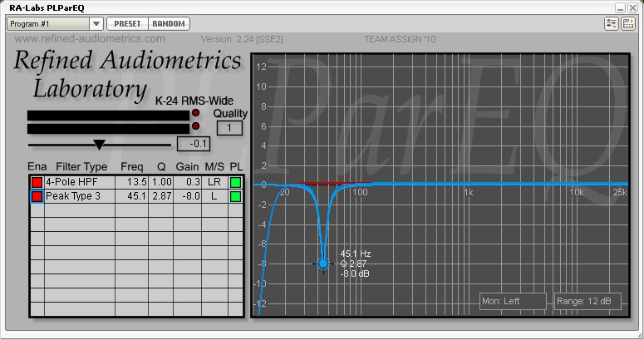
Task: Click the Quality label
Action: click(230, 113)
